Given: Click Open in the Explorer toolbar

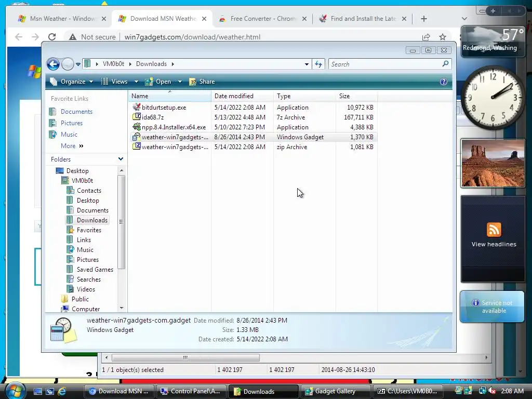Looking at the screenshot, I should point(158,82).
